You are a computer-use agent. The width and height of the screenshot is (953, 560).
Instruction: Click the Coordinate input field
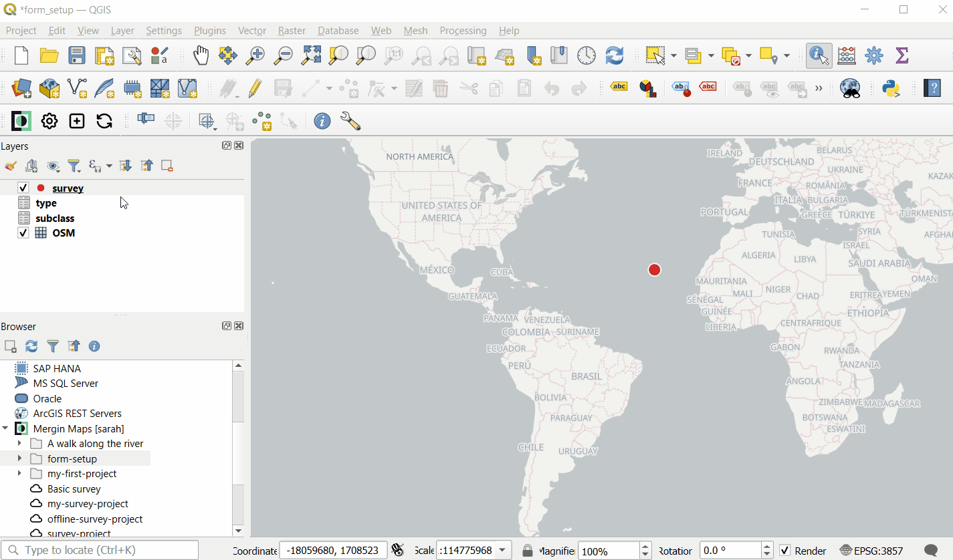click(332, 551)
